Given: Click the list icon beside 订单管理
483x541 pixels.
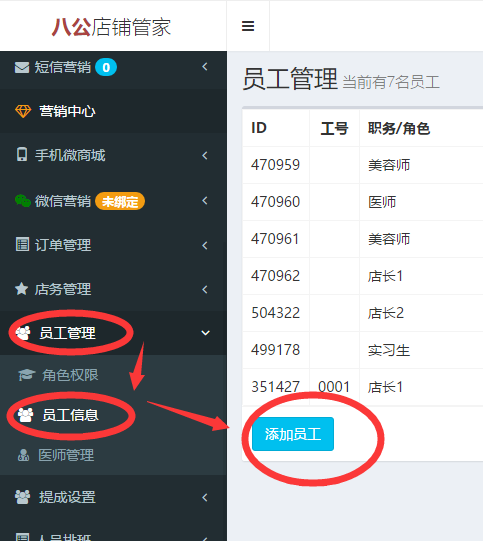Looking at the screenshot, I should 22,244.
